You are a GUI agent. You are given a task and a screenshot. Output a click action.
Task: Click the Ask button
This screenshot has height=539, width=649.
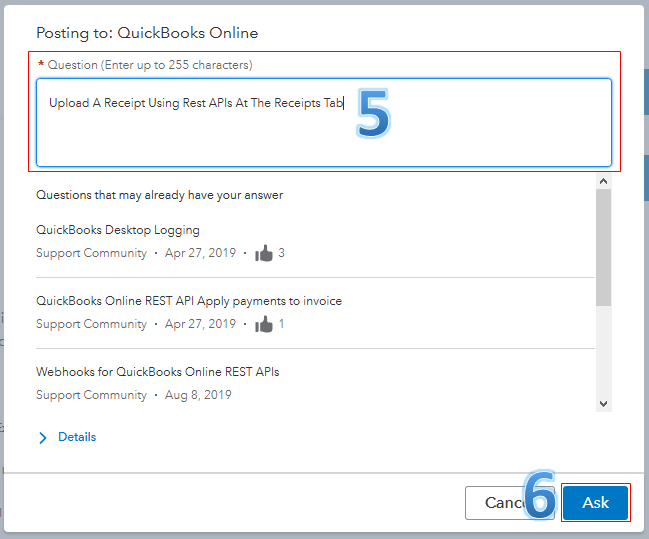(x=595, y=503)
